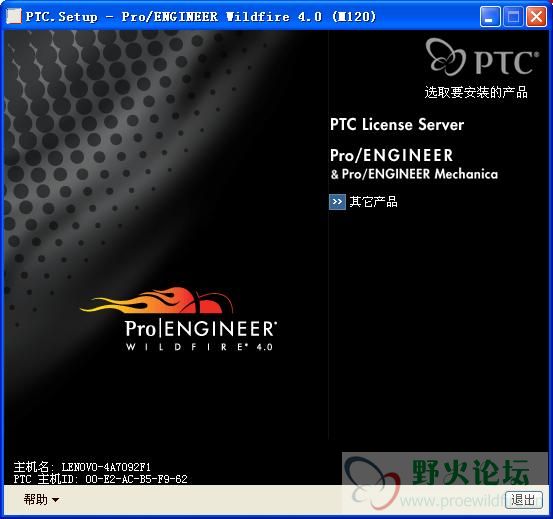
Task: Click the & Pro/ENGINEER Mechanica text
Action: pos(414,174)
